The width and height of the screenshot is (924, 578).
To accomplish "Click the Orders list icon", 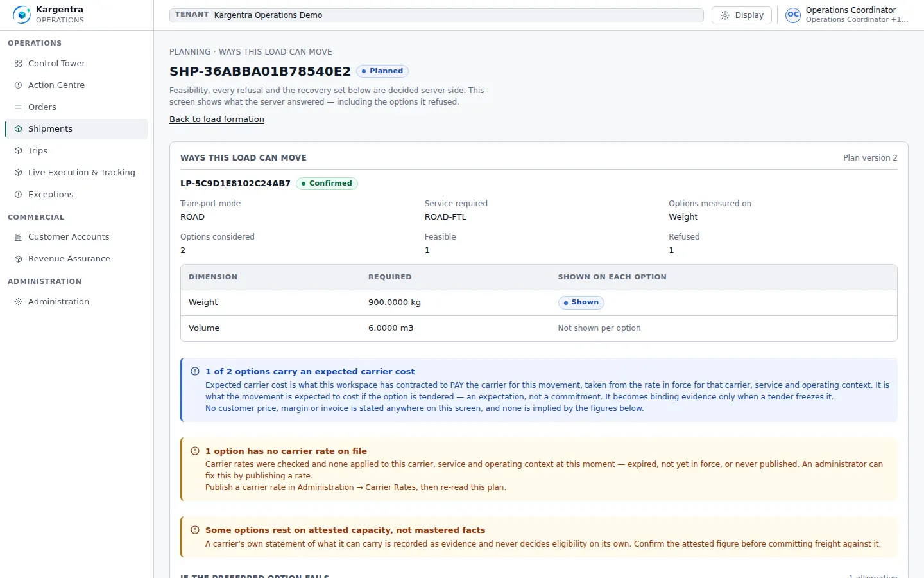I will 18,107.
